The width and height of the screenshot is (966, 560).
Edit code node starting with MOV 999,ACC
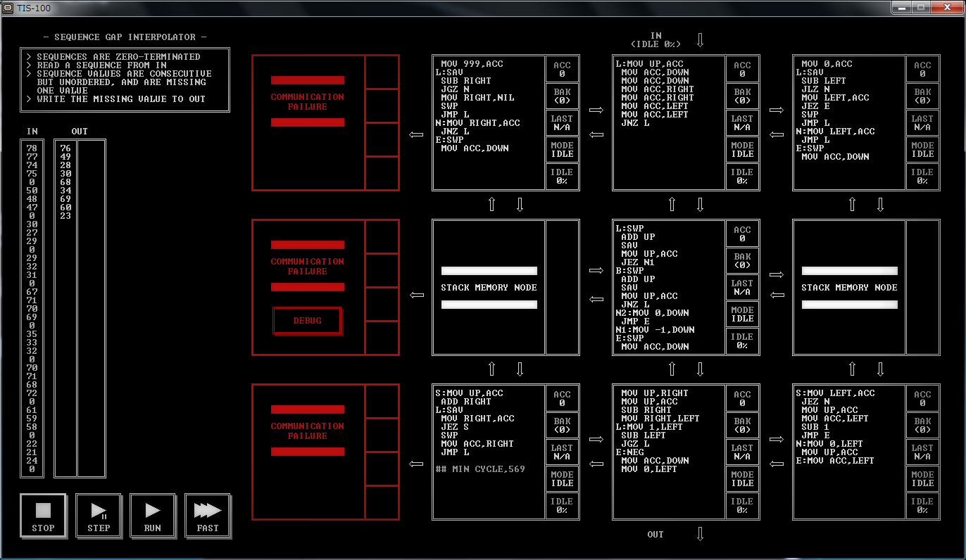pos(489,123)
